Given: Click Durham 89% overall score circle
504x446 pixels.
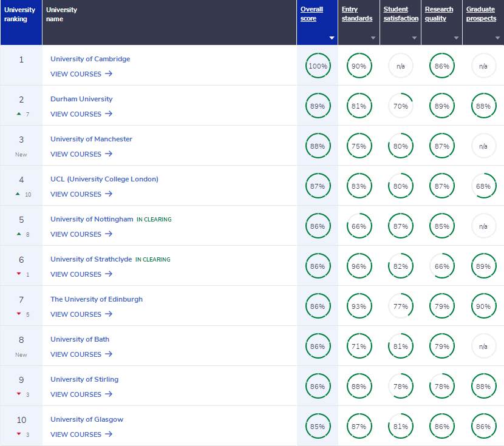Looking at the screenshot, I should tap(318, 106).
